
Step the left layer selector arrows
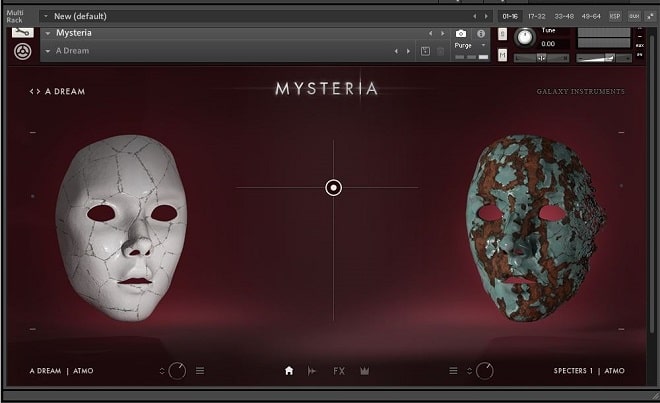click(x=162, y=371)
